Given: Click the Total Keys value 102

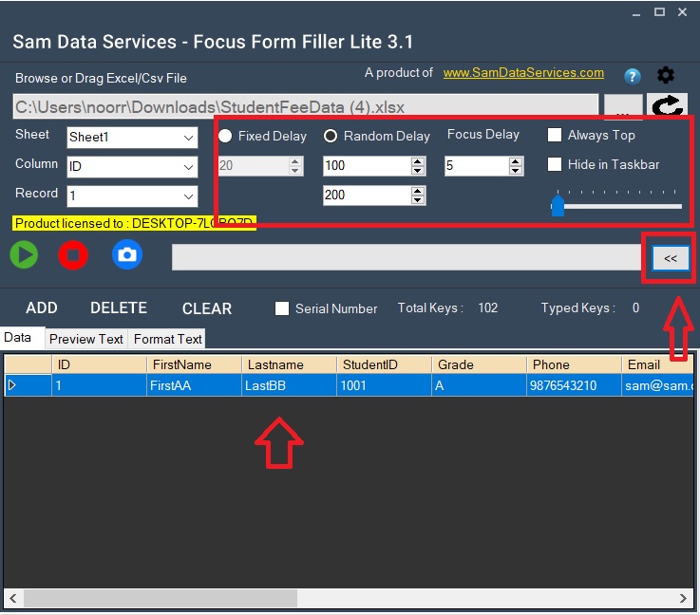Looking at the screenshot, I should pyautogui.click(x=487, y=307).
